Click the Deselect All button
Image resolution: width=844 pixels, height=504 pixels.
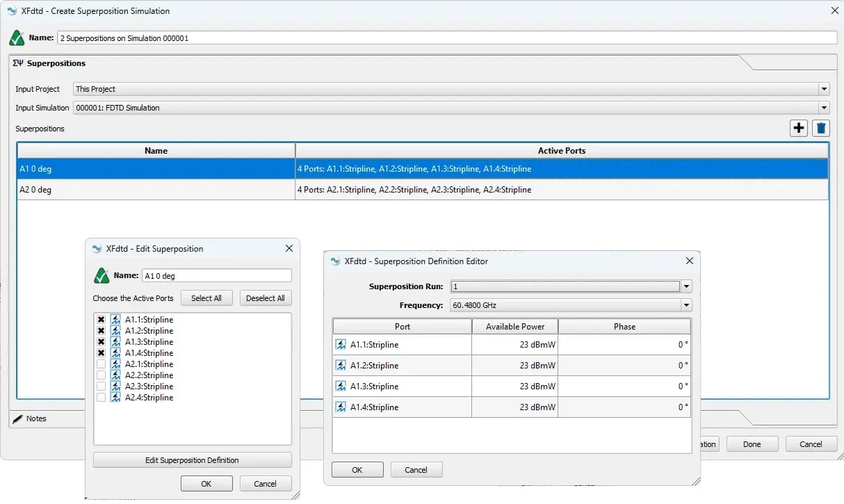(x=266, y=298)
